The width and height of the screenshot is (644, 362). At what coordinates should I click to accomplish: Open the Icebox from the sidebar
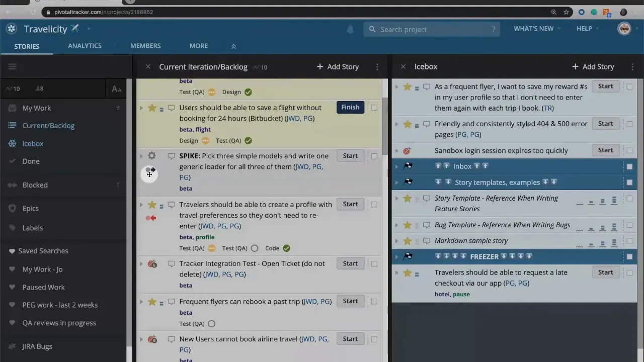[x=32, y=143]
